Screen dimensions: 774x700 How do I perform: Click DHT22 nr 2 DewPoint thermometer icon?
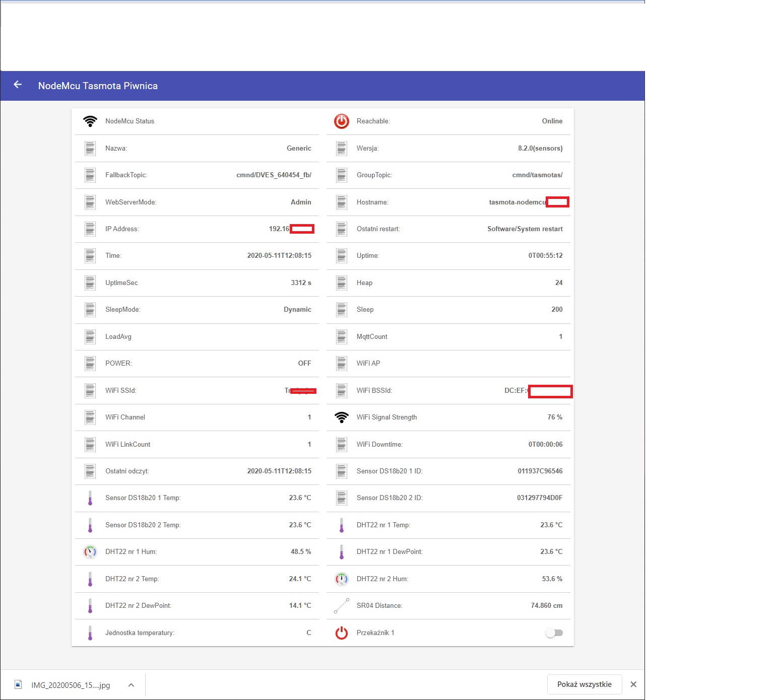pyautogui.click(x=90, y=606)
